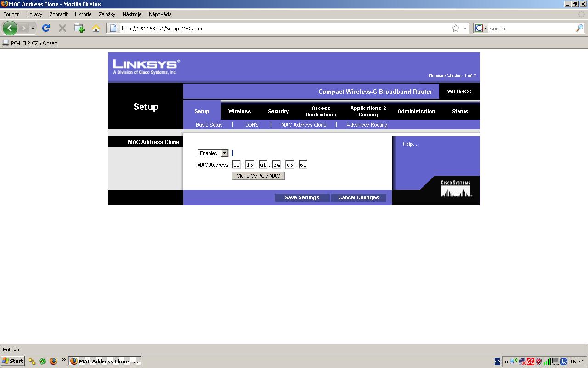This screenshot has width=588, height=368.
Task: Bookmark this page with the star icon
Action: click(x=456, y=28)
